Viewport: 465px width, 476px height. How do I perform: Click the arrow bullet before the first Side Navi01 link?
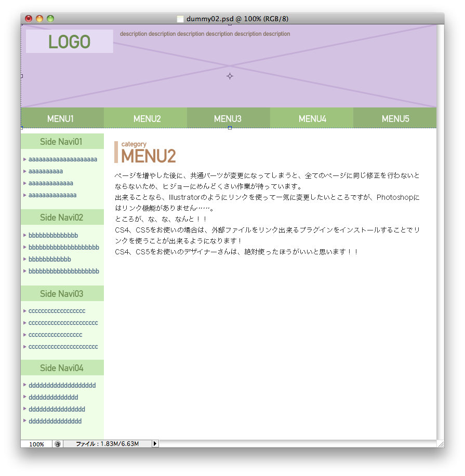pos(24,159)
